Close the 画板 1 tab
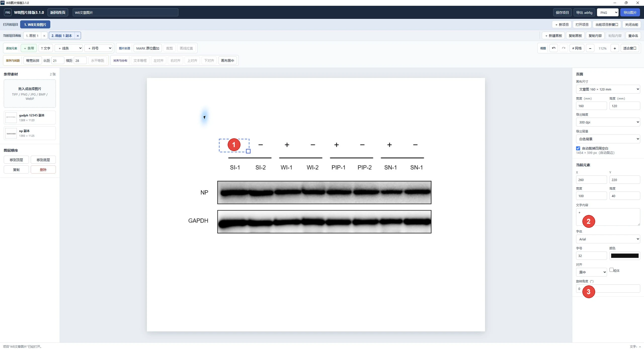The height and width of the screenshot is (350, 644). (44, 36)
